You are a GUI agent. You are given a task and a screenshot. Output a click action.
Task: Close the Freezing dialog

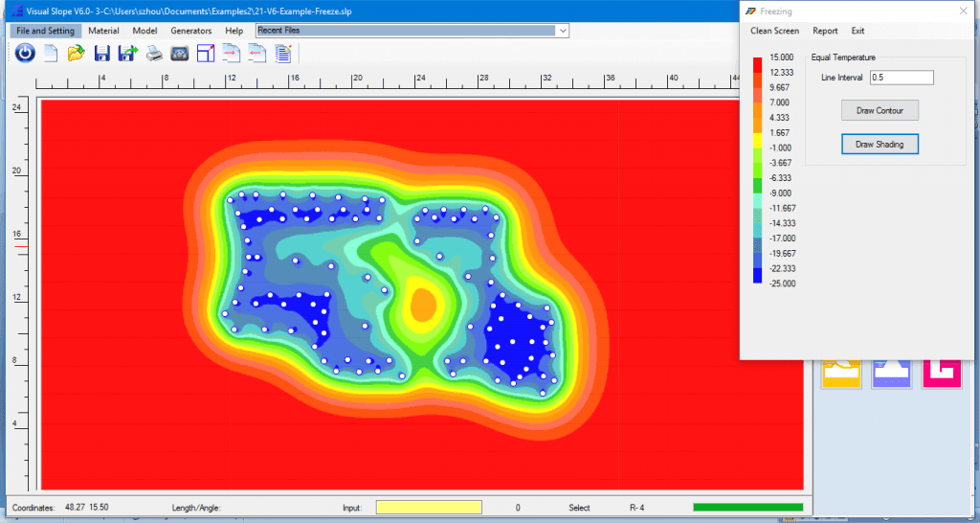[x=963, y=11]
